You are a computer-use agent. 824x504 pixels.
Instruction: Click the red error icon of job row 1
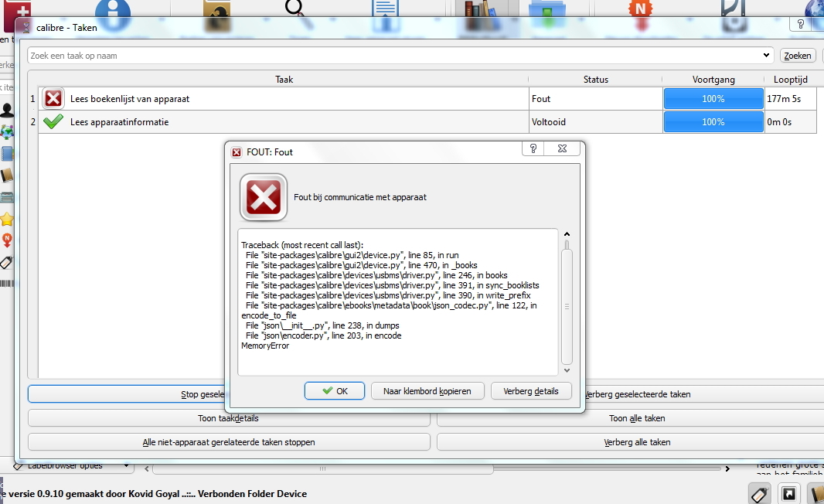pyautogui.click(x=53, y=98)
